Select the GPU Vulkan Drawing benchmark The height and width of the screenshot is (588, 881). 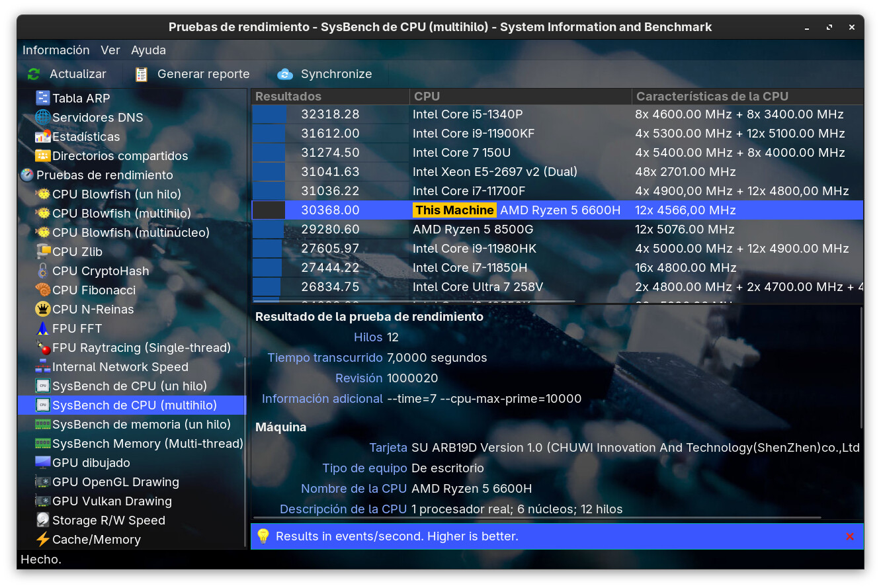pyautogui.click(x=112, y=501)
